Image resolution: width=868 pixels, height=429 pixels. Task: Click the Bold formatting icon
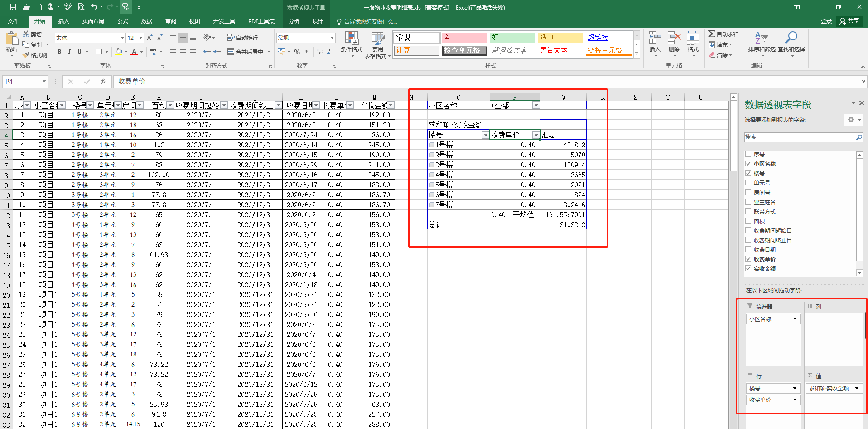59,52
